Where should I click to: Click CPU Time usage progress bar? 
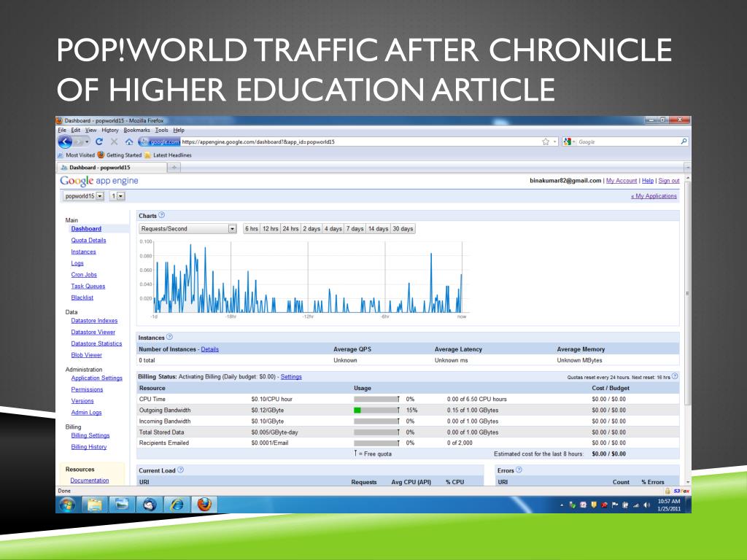click(x=376, y=399)
